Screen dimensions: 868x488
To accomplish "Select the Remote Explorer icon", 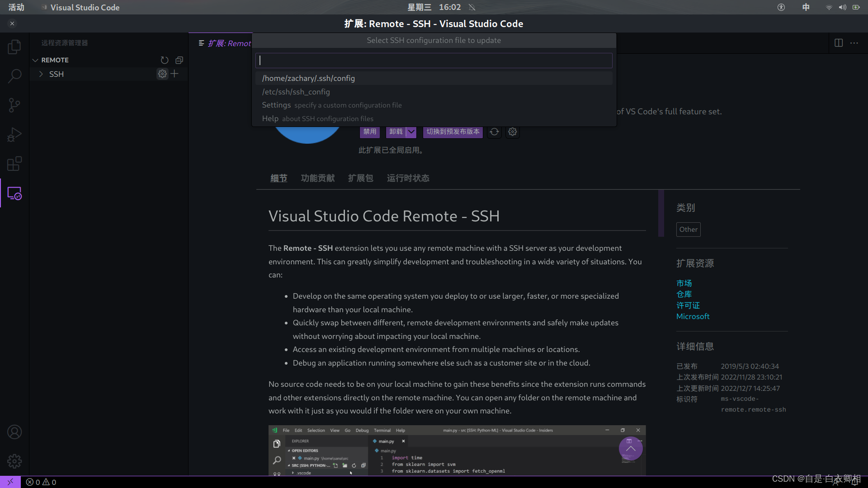I will point(14,193).
